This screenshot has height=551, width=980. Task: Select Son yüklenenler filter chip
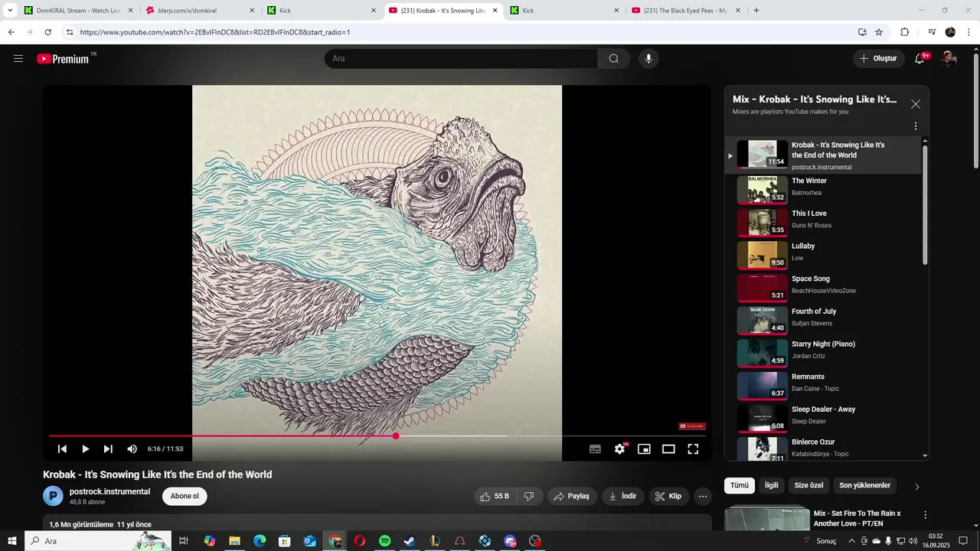[x=864, y=485]
